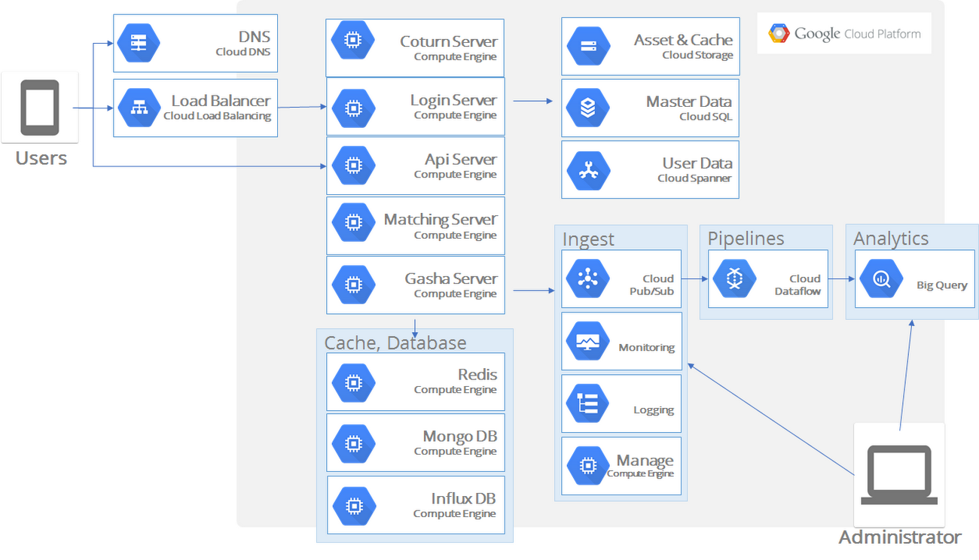Select the Cloud Pub/Sub label

click(x=652, y=285)
